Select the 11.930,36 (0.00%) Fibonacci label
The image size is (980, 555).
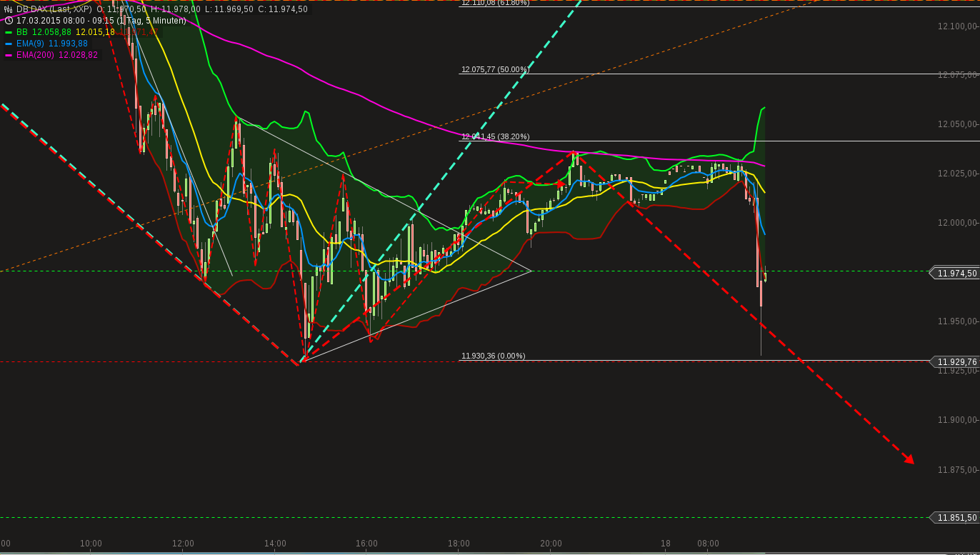click(x=491, y=355)
